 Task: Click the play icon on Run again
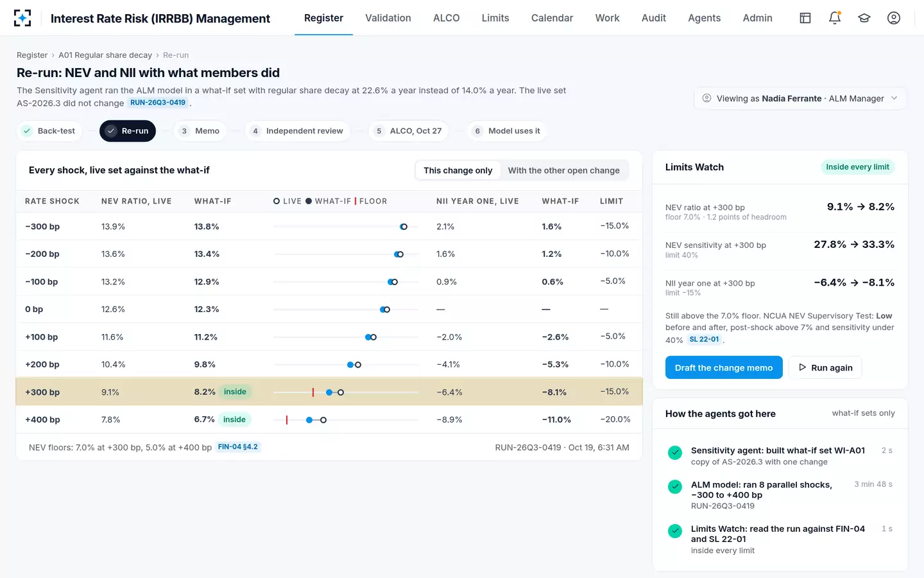[x=802, y=367]
